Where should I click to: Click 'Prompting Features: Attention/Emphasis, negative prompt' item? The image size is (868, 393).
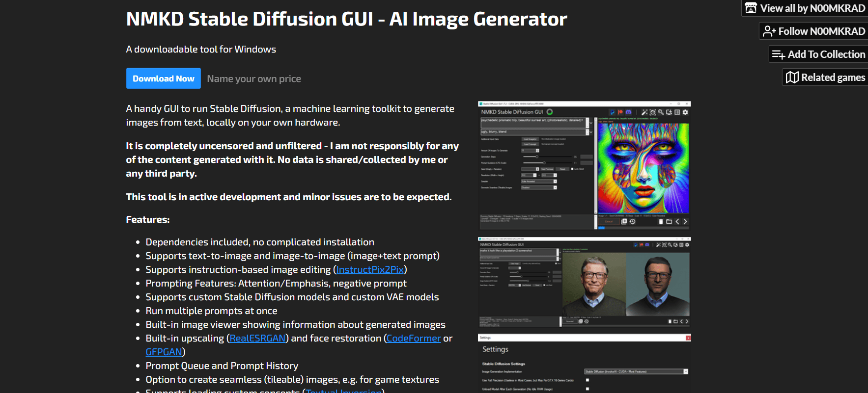pyautogui.click(x=276, y=283)
